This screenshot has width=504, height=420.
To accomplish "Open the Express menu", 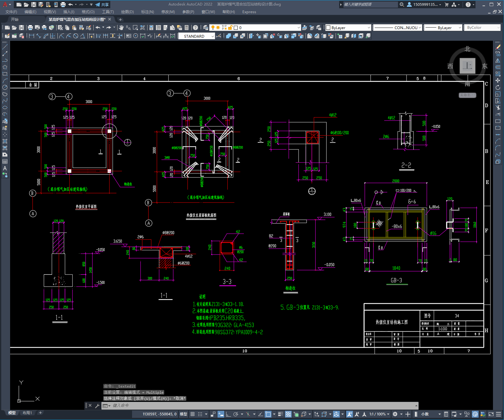I will pyautogui.click(x=249, y=12).
